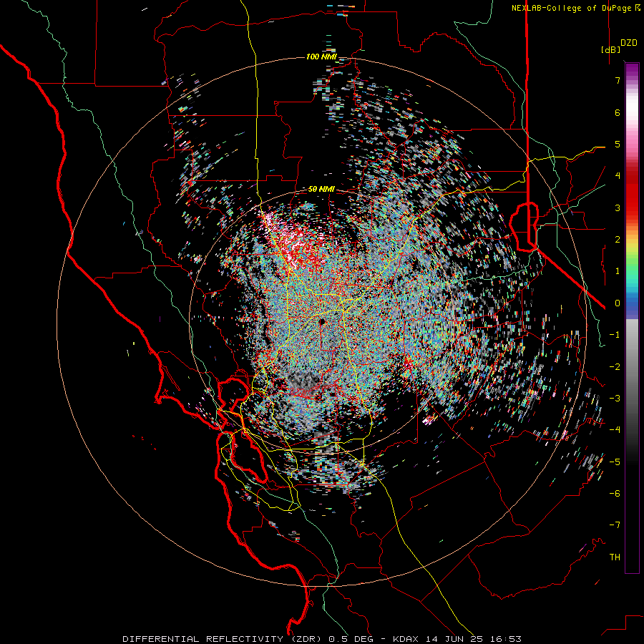
Task: Click the -1 tick label on dB scale
Action: click(615, 335)
